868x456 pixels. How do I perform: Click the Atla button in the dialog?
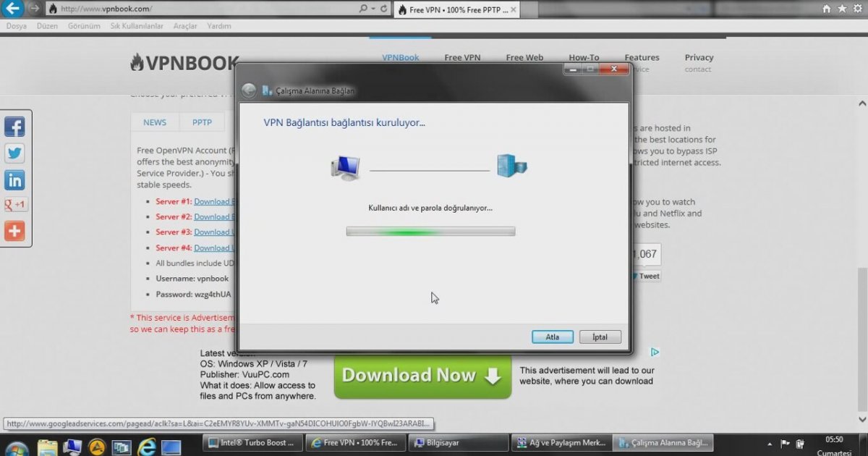pyautogui.click(x=553, y=337)
